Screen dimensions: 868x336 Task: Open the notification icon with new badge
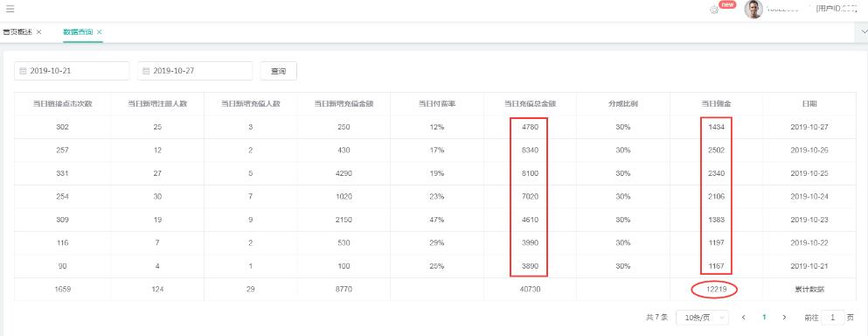(715, 10)
